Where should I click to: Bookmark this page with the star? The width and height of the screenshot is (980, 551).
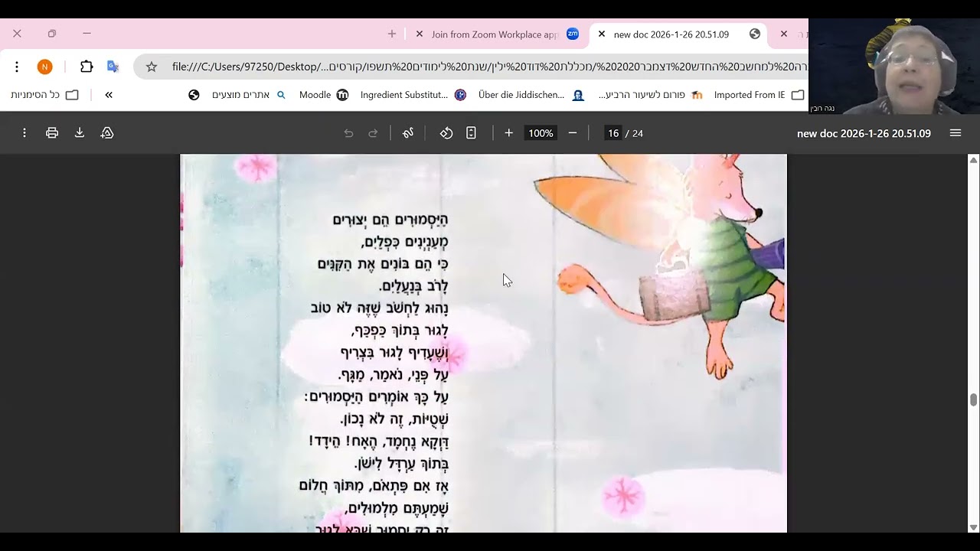tap(152, 67)
